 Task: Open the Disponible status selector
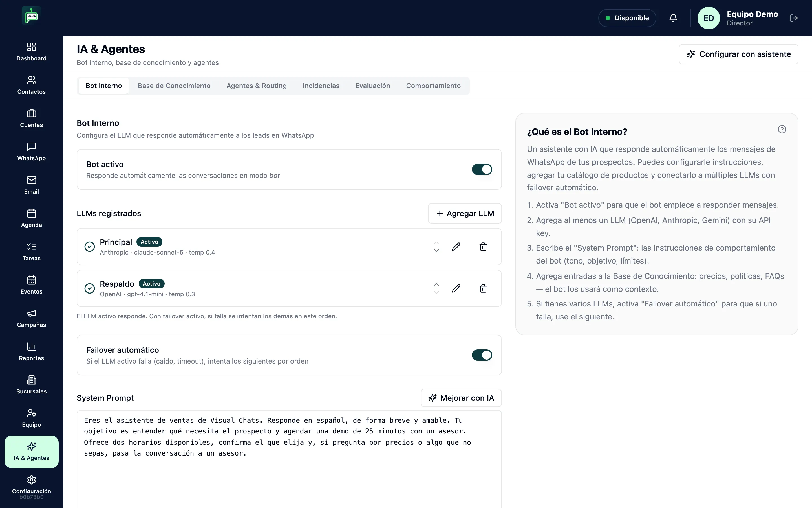click(x=627, y=18)
